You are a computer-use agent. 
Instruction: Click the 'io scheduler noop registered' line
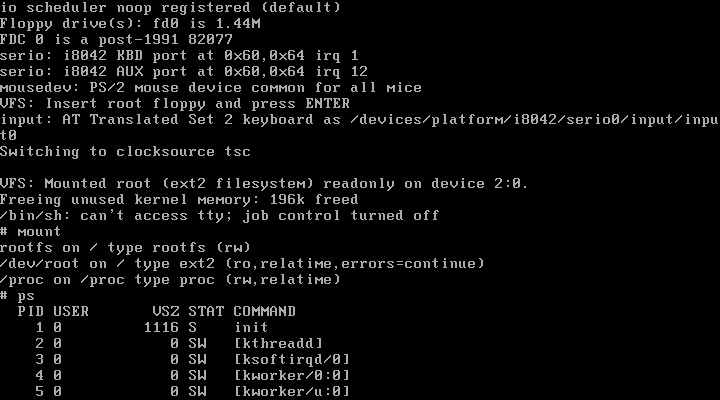coord(170,8)
